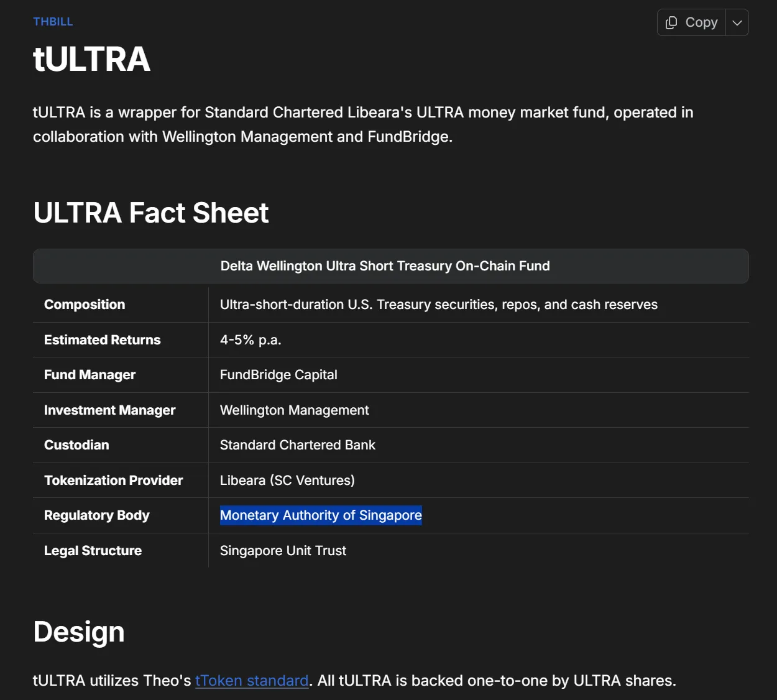Click the Legal Structure row label
Viewport: 777px width, 700px height.
93,551
